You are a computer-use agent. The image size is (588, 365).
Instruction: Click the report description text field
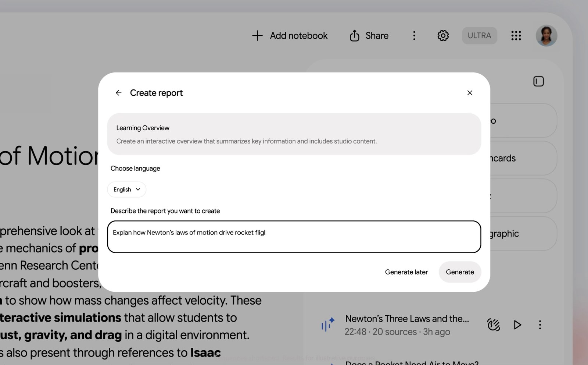(x=294, y=237)
